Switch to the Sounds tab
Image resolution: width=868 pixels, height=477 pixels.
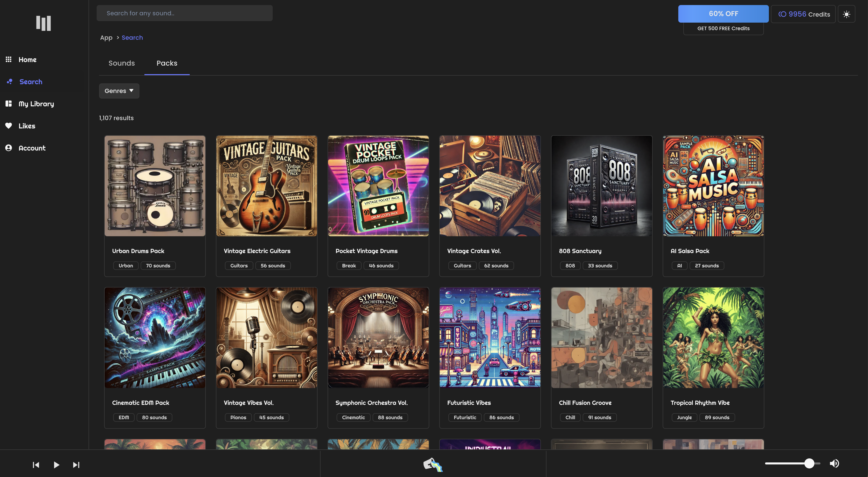click(122, 63)
